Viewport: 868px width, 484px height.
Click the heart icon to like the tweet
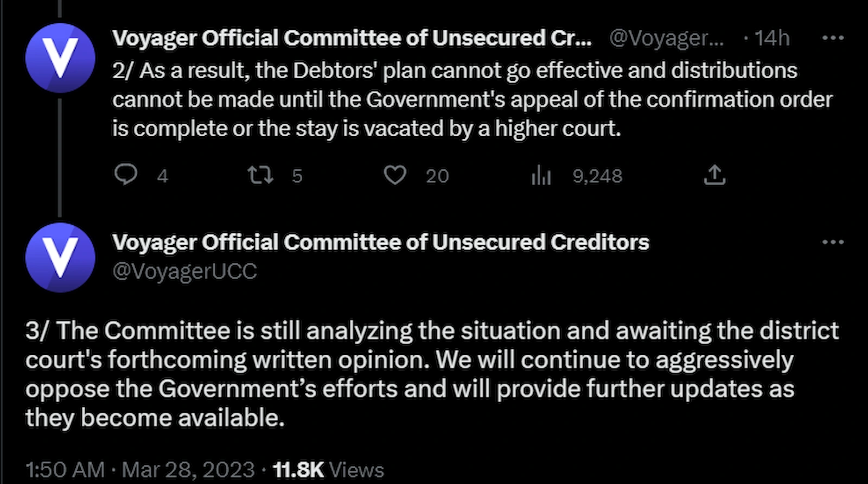pos(395,175)
